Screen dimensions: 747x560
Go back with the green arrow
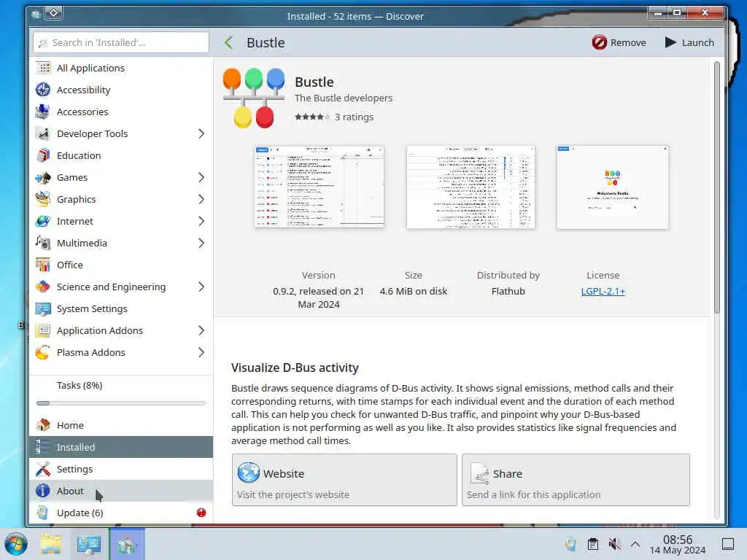point(228,42)
